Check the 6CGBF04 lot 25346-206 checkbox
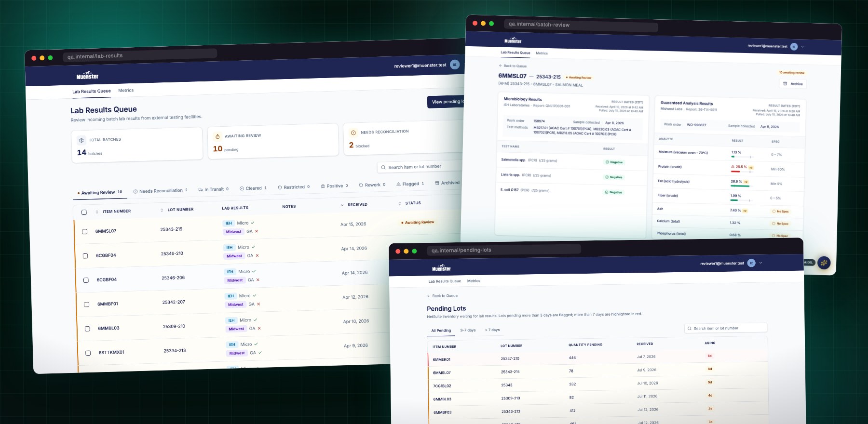 (x=86, y=280)
